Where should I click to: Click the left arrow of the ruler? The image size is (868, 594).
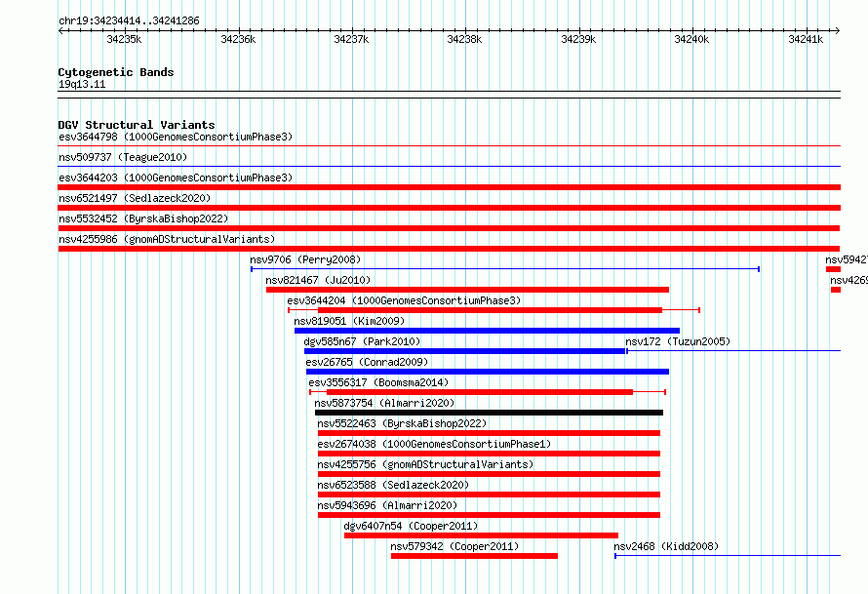pyautogui.click(x=61, y=30)
